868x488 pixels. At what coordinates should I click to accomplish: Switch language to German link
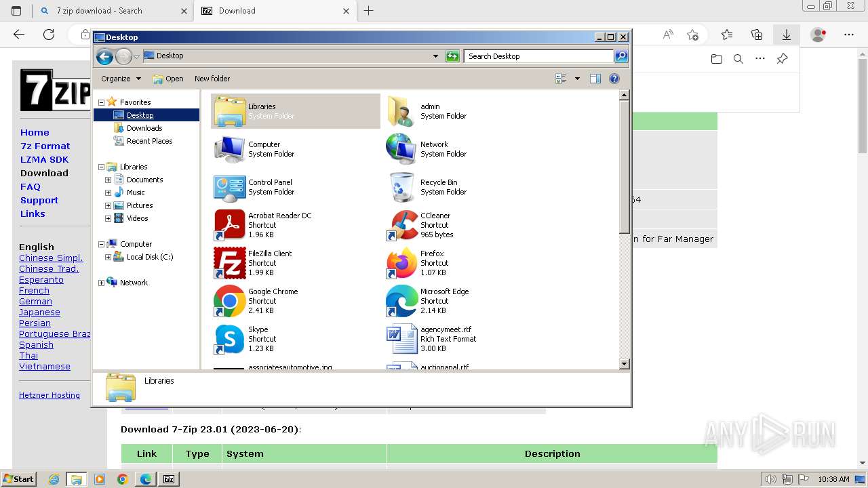click(x=35, y=302)
